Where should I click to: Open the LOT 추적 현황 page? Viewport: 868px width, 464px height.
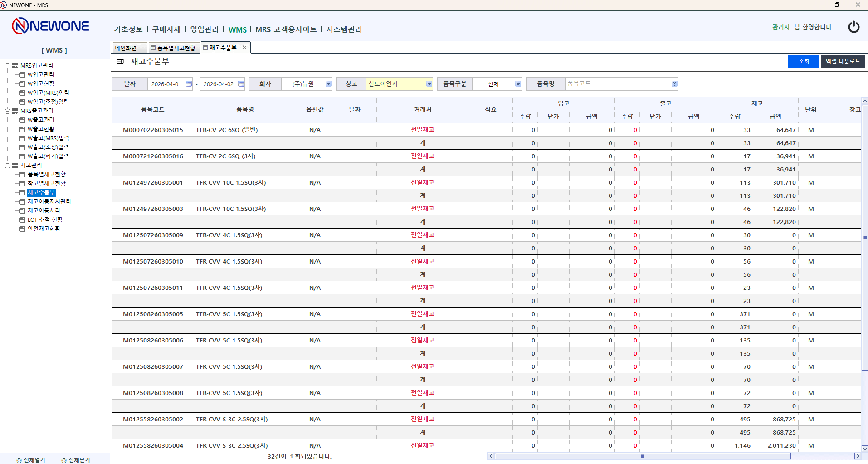point(45,220)
